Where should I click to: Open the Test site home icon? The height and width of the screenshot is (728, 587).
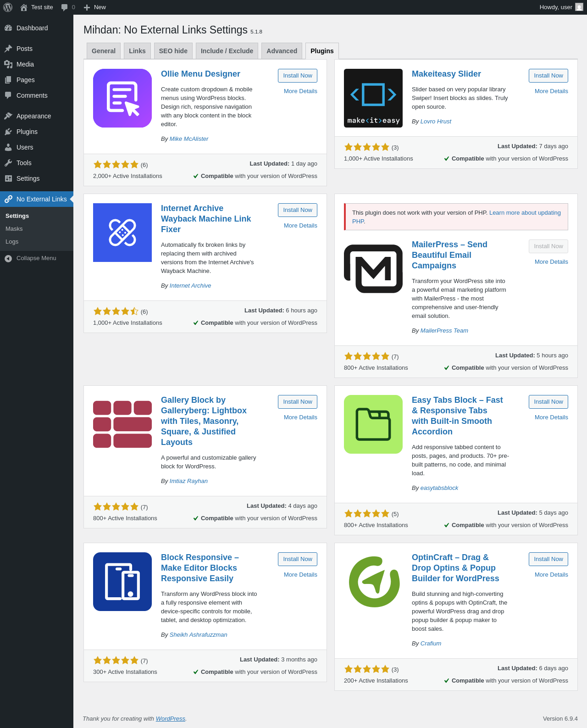click(24, 7)
